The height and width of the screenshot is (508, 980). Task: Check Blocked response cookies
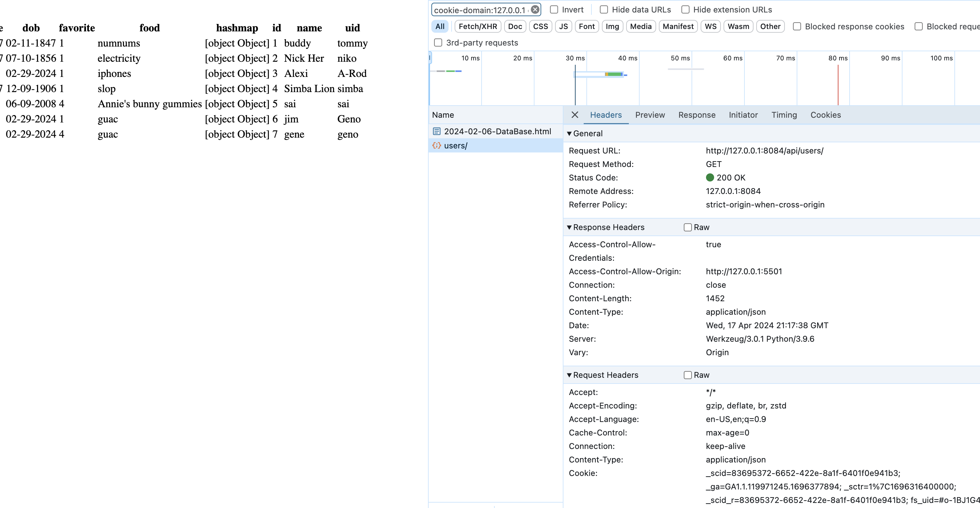click(797, 26)
